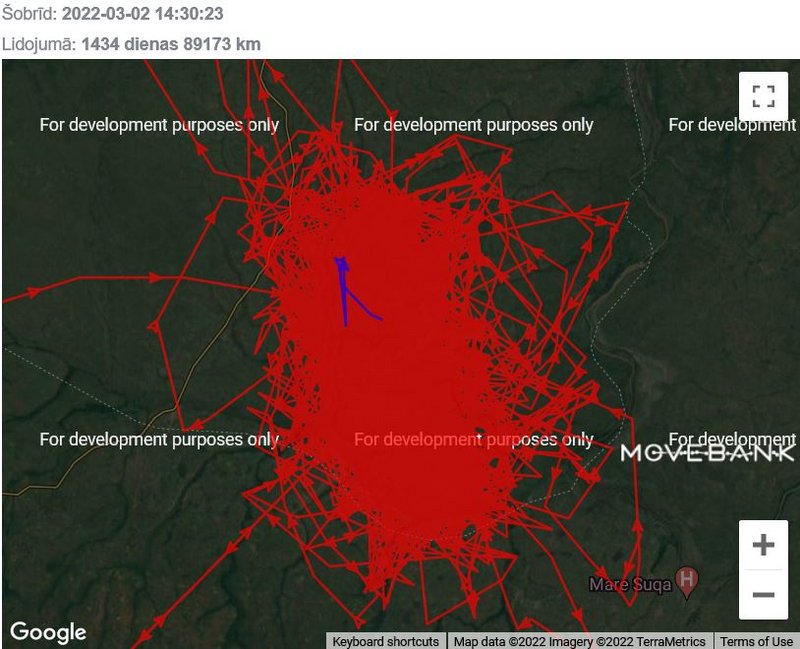Screen dimensions: 800x649
Task: Click the Lidojumā label
Action: 39,44
